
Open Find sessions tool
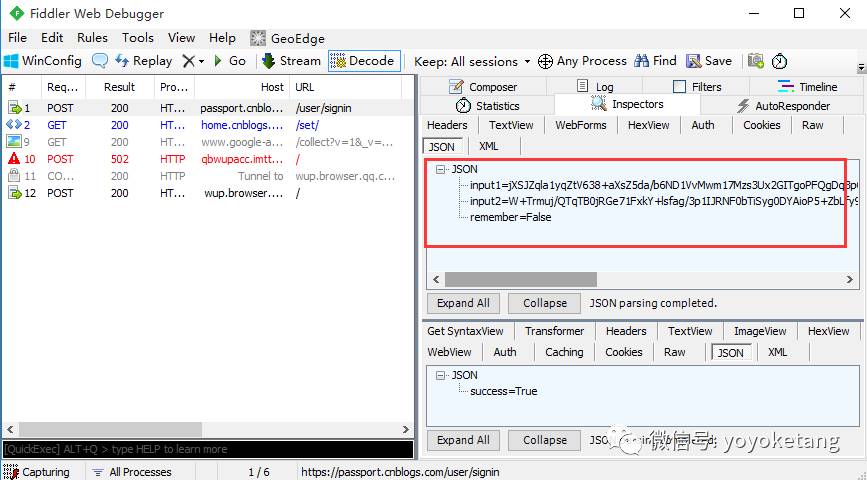click(x=655, y=61)
